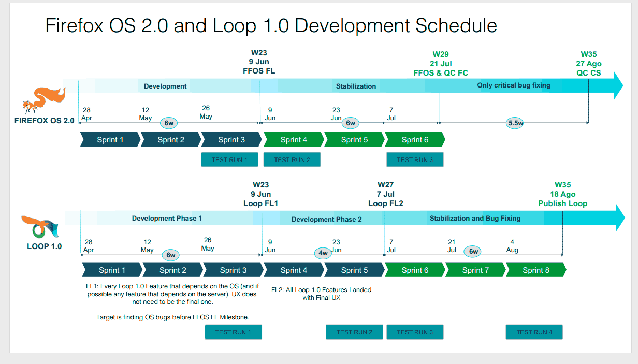Click the '7 Jul' date in Firefox OS row
The height and width of the screenshot is (364, 638).
tap(392, 113)
